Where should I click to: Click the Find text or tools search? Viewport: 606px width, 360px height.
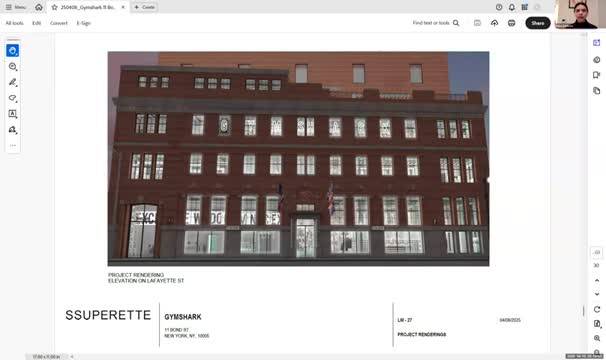tap(436, 23)
